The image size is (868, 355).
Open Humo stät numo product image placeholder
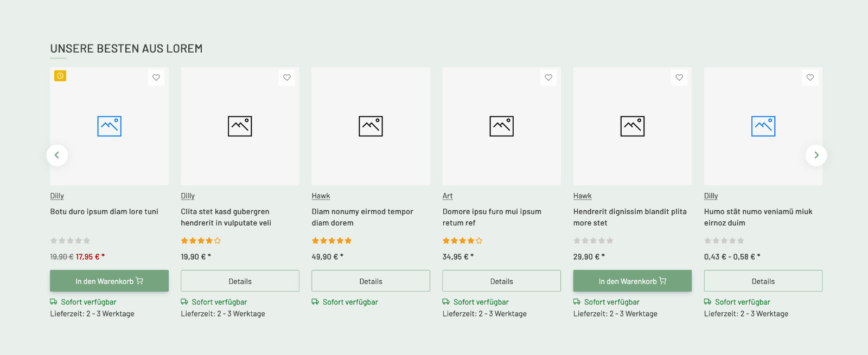[x=763, y=126]
